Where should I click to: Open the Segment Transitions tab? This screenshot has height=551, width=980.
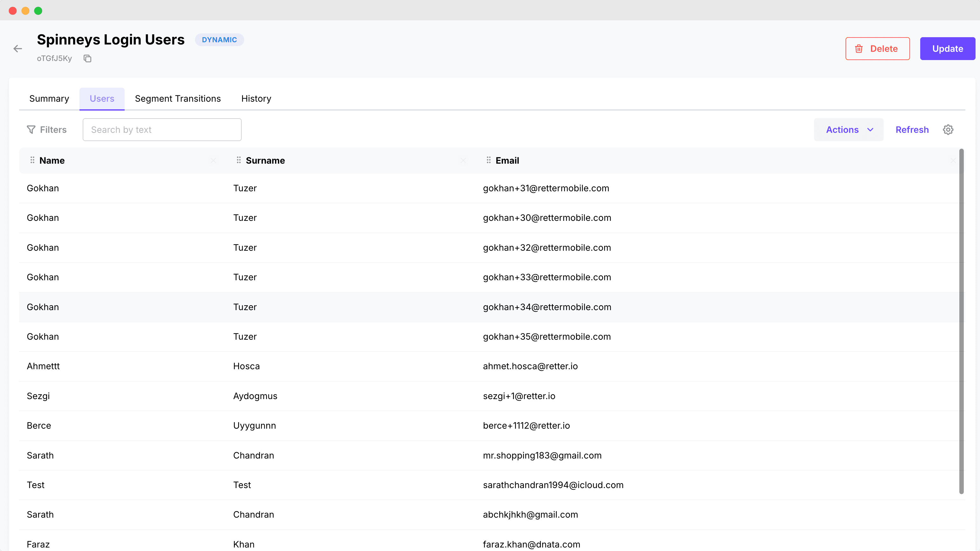click(178, 99)
